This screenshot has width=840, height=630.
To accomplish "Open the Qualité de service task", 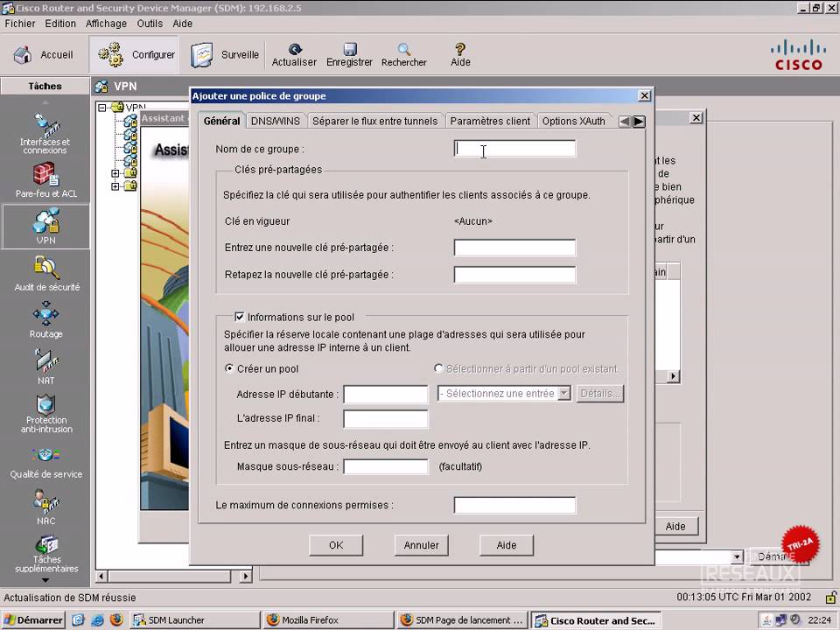I will point(46,464).
